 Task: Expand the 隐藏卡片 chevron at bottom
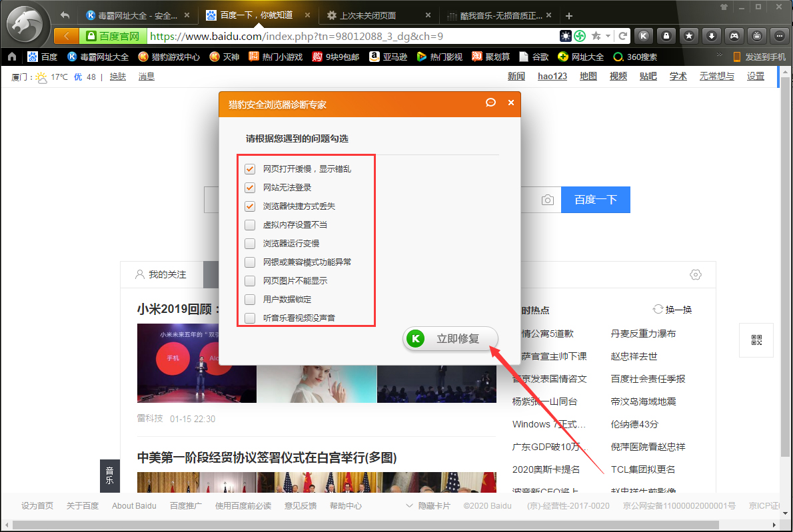point(409,505)
